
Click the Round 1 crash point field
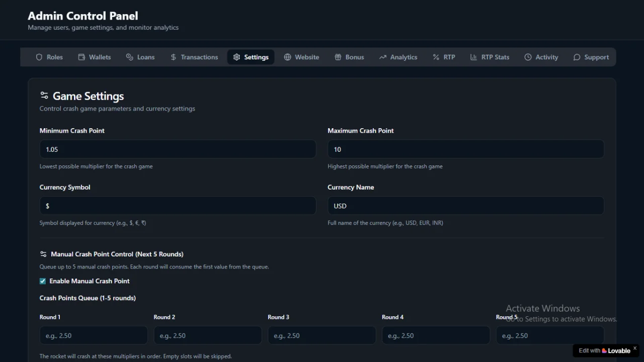[94, 335]
